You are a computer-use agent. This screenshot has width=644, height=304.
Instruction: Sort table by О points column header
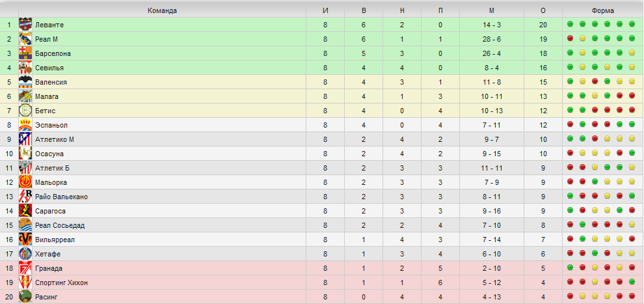(543, 10)
